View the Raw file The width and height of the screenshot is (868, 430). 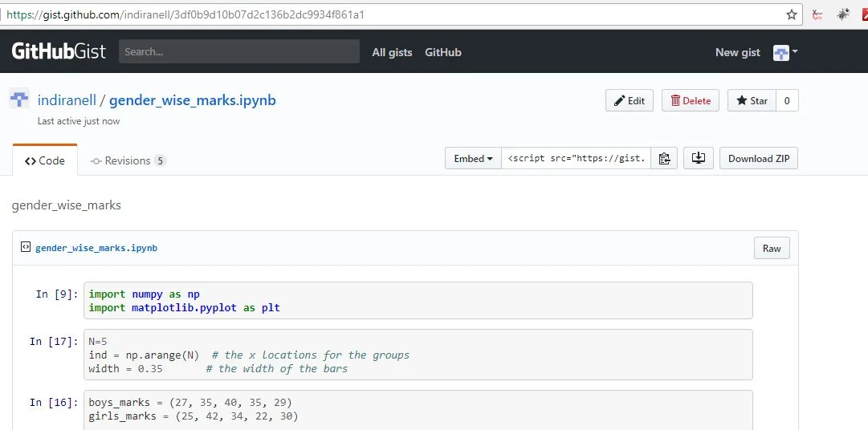pos(772,249)
